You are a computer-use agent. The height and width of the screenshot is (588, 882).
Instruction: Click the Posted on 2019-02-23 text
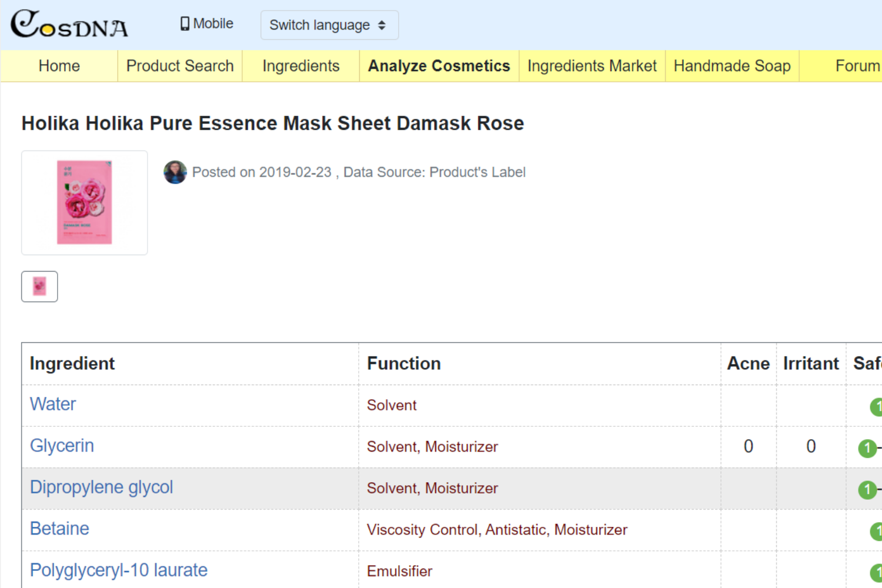[x=262, y=172]
